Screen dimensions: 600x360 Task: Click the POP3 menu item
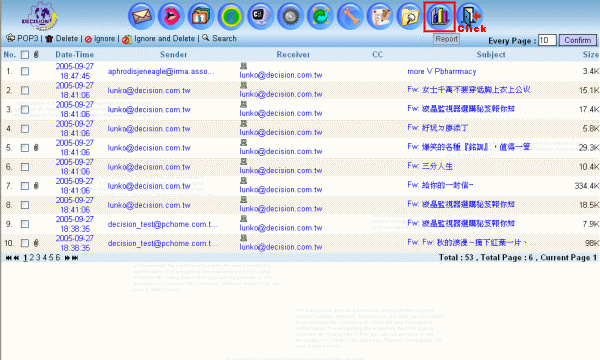point(22,38)
